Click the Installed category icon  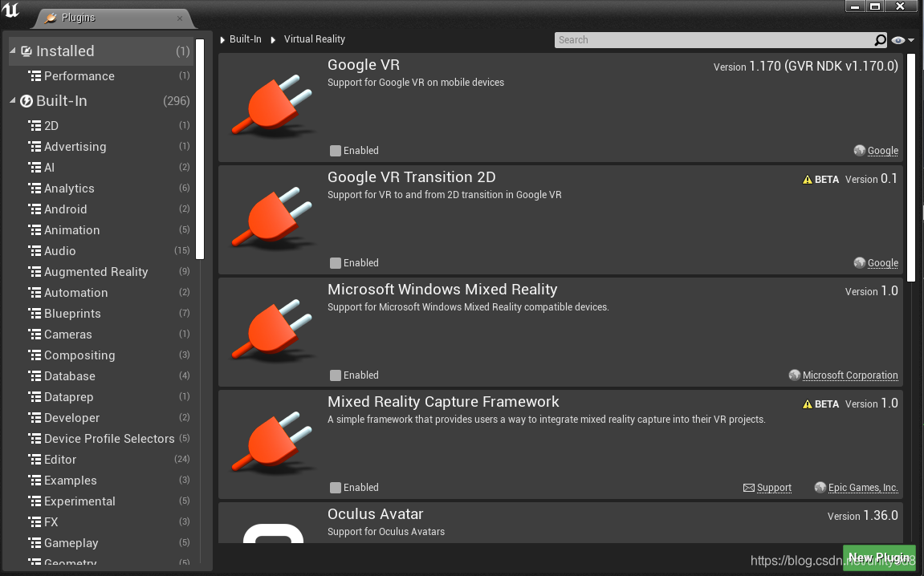click(26, 51)
